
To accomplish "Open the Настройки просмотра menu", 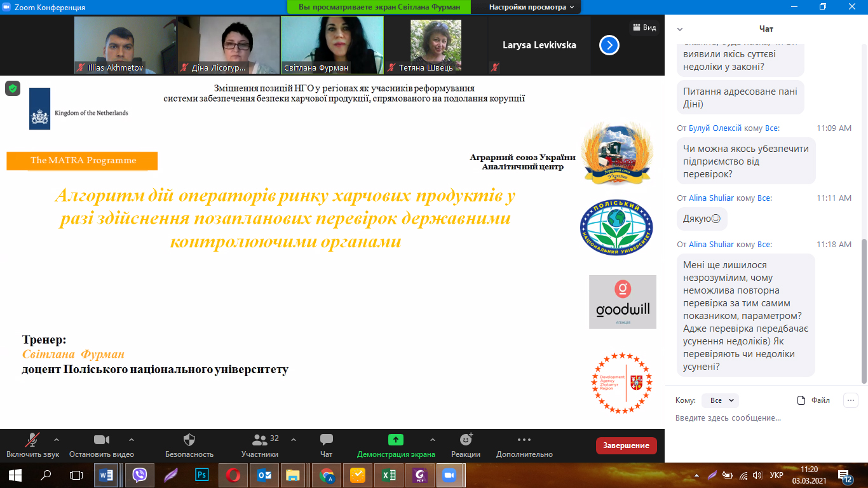I will click(531, 7).
